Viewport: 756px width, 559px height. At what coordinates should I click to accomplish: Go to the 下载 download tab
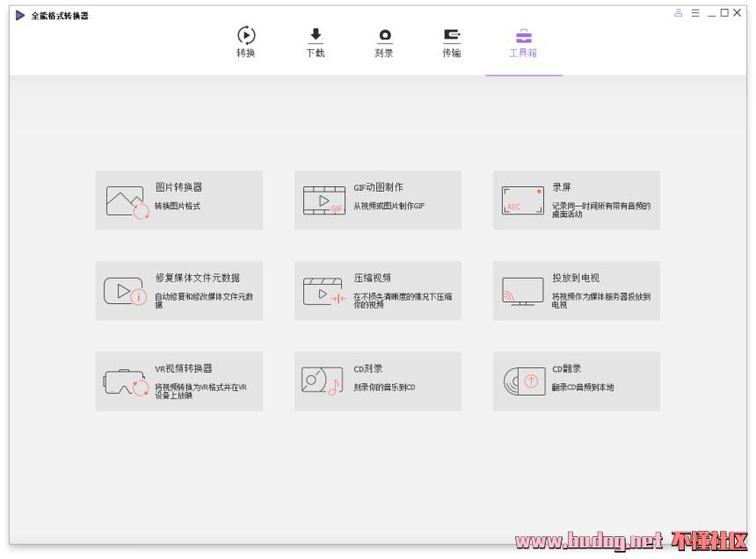(315, 42)
